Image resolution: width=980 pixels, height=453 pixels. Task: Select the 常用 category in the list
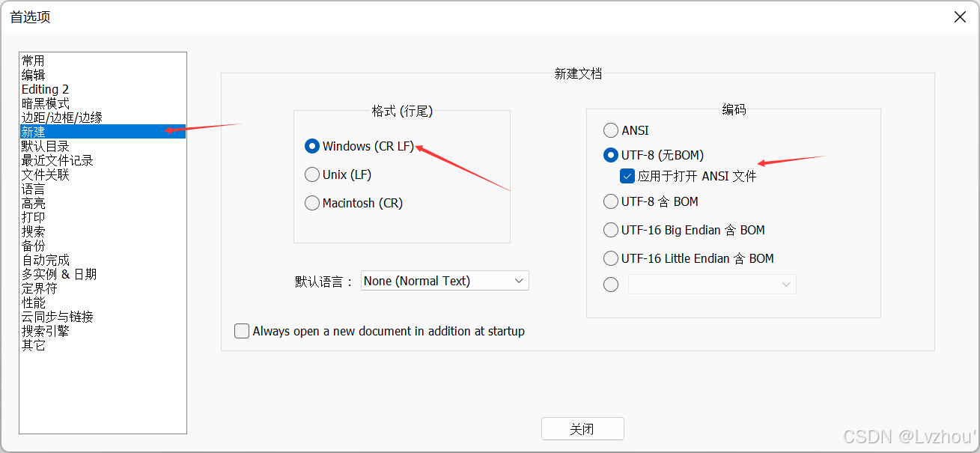click(103, 61)
